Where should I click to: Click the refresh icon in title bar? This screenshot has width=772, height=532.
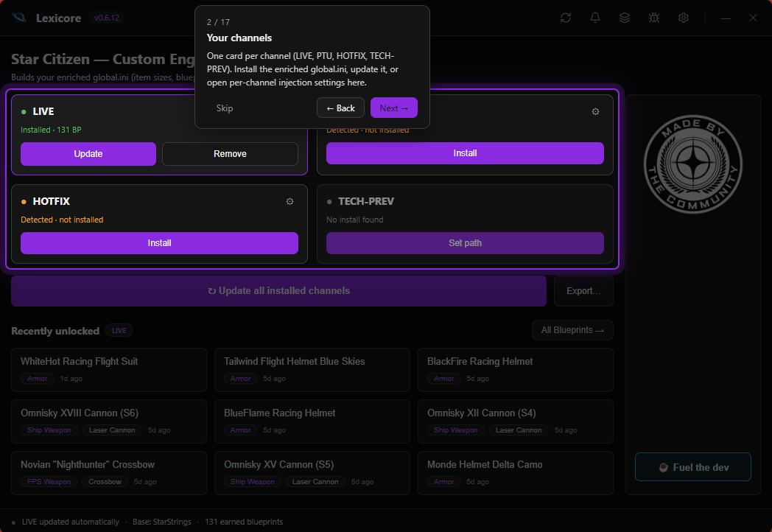pos(566,18)
